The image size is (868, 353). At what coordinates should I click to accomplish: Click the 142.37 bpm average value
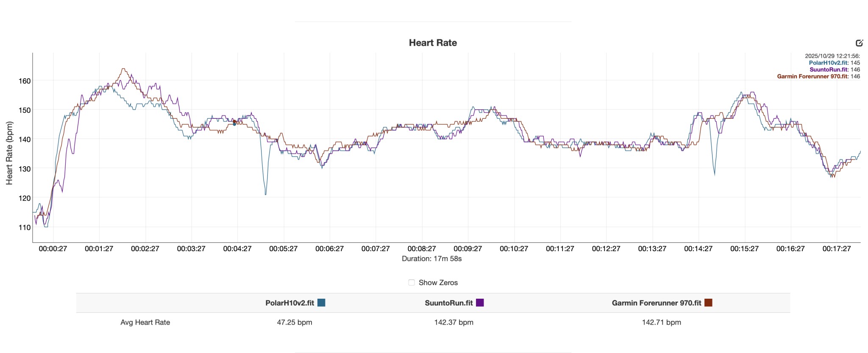453,322
